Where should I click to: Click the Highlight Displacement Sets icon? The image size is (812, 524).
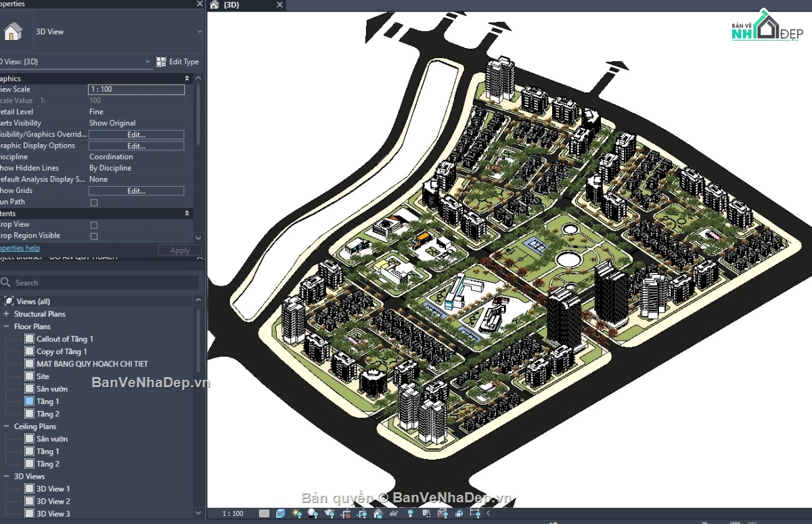tap(459, 513)
